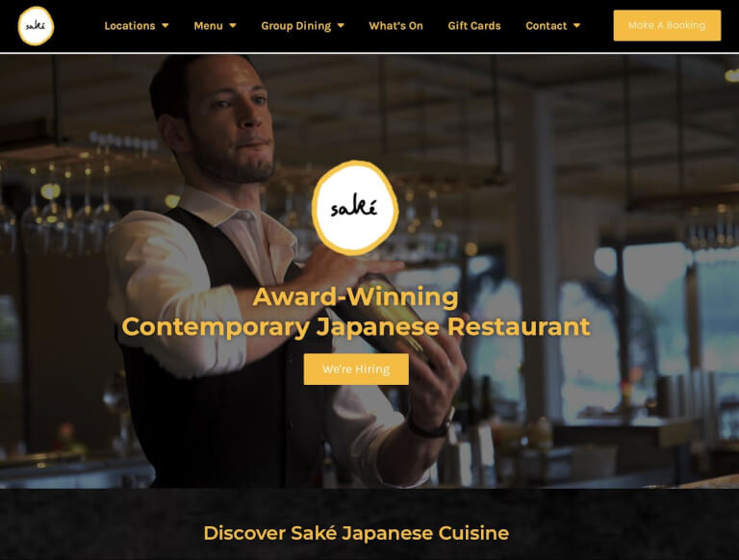Expand the Menu dropdown arrow
739x560 pixels.
pyautogui.click(x=233, y=26)
